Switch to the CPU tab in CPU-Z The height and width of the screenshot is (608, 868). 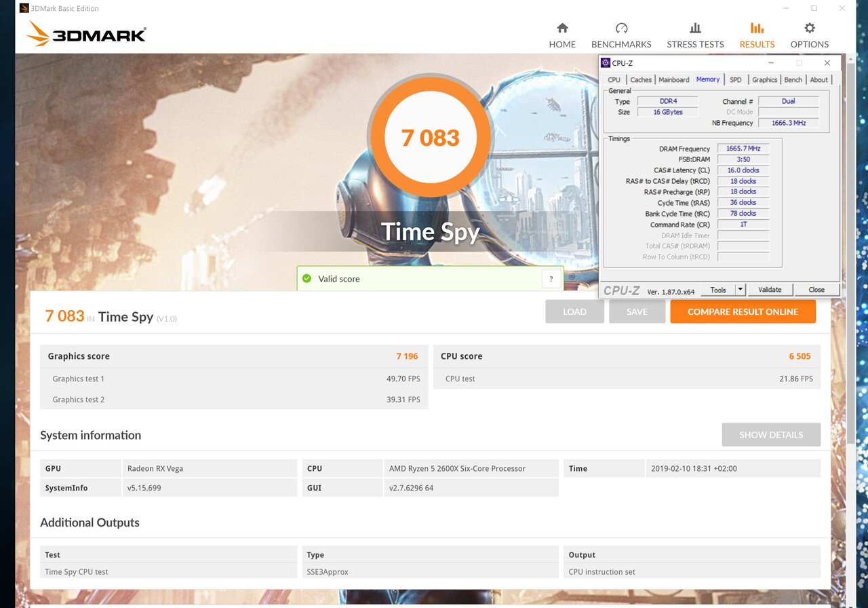[614, 79]
